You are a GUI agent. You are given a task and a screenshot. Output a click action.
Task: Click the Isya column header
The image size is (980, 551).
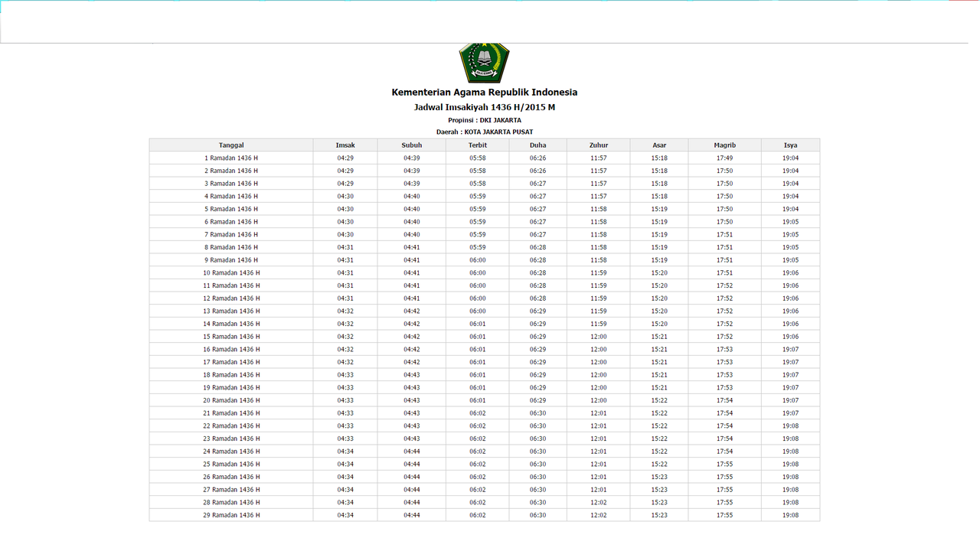coord(791,145)
